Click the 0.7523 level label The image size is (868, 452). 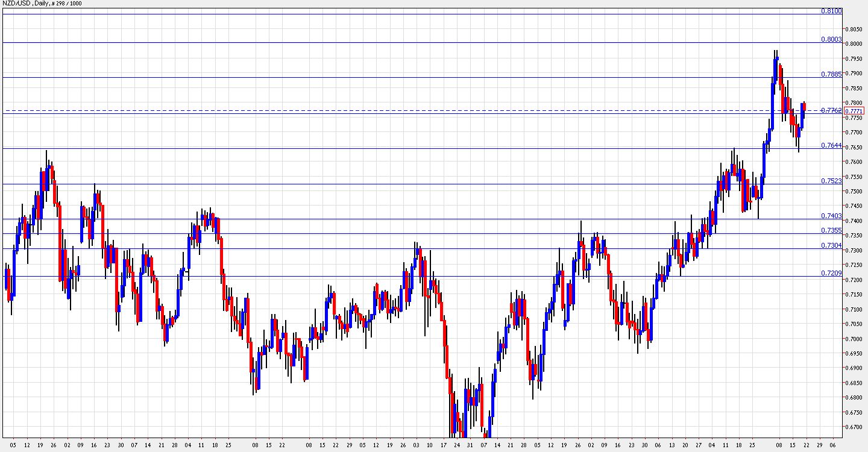(831, 181)
